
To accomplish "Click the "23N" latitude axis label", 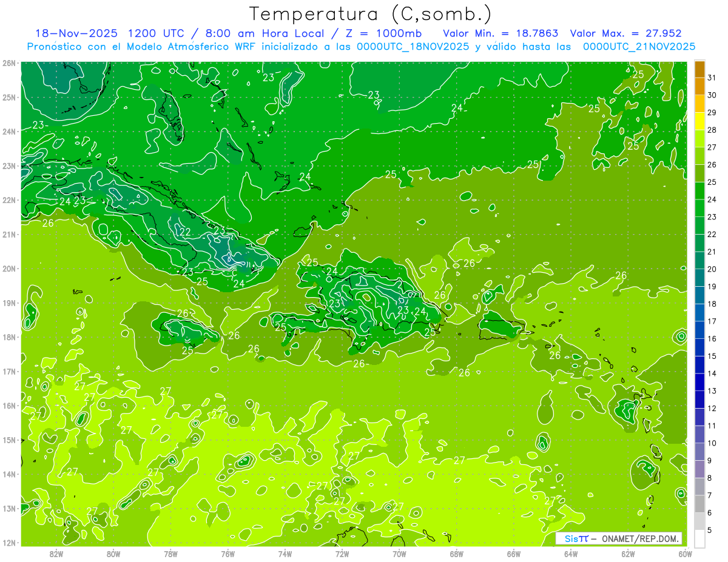I will pyautogui.click(x=8, y=166).
